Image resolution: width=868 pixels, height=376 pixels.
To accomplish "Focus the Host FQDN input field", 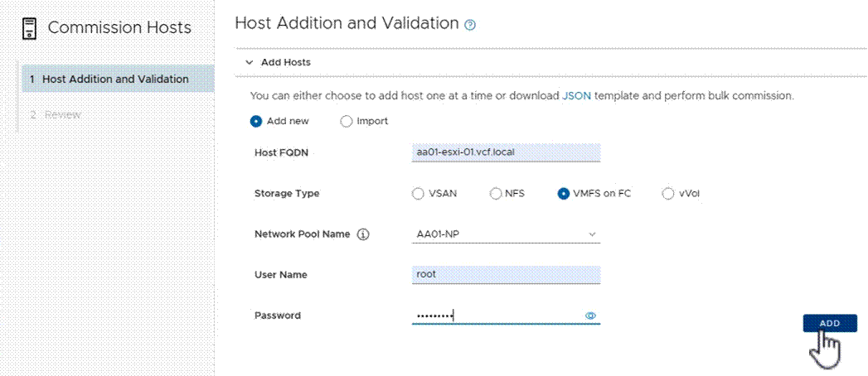I will click(506, 152).
